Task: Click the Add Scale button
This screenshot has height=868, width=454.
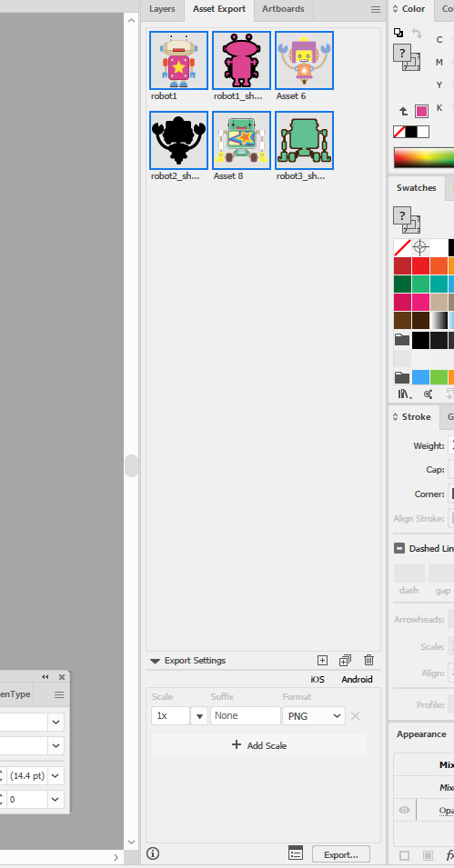Action: pyautogui.click(x=259, y=745)
